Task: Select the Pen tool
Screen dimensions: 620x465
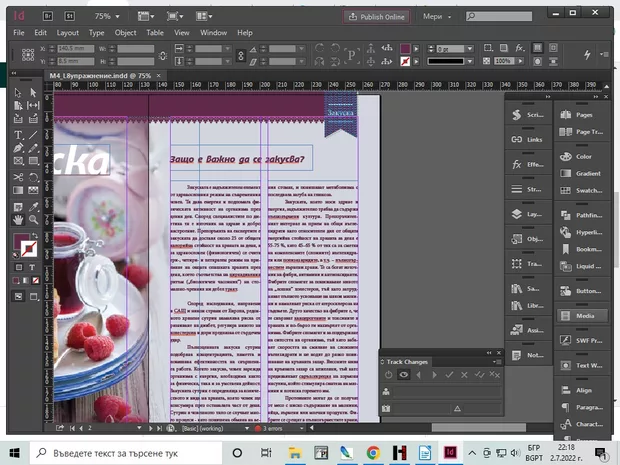Action: click(x=18, y=148)
